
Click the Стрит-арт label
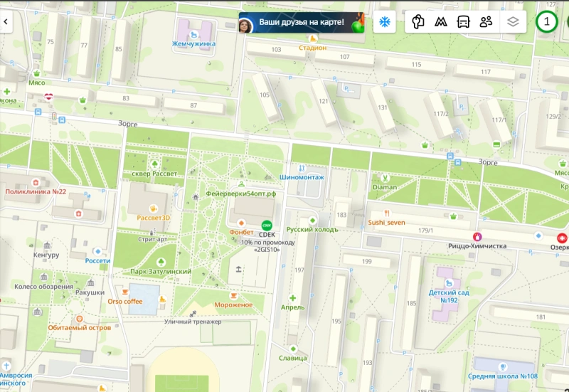(153, 239)
